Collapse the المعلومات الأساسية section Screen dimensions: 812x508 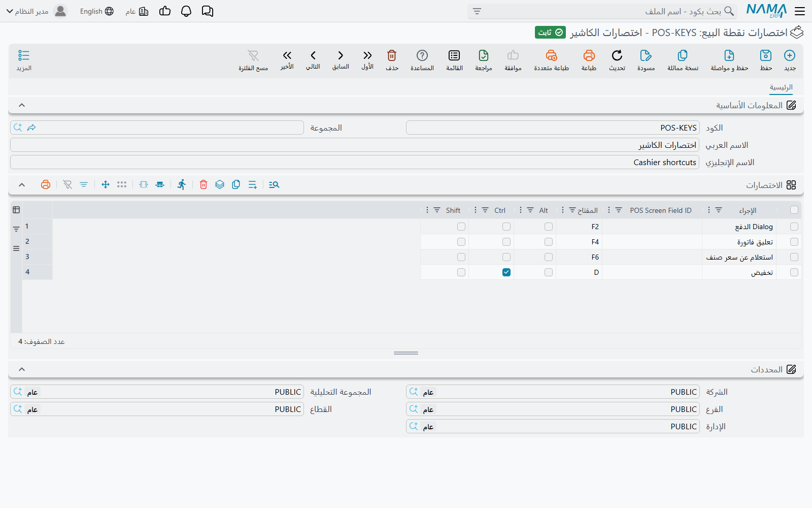pos(22,105)
